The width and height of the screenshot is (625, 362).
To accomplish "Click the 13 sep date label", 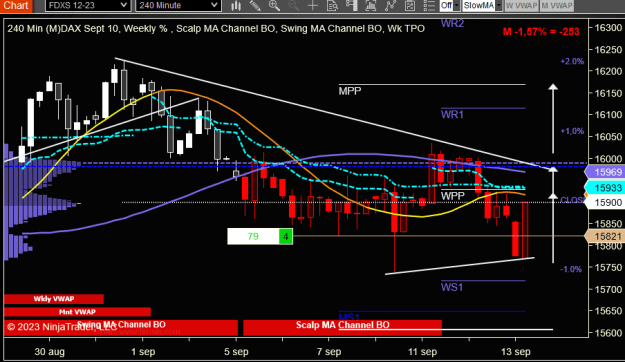I will tap(516, 352).
